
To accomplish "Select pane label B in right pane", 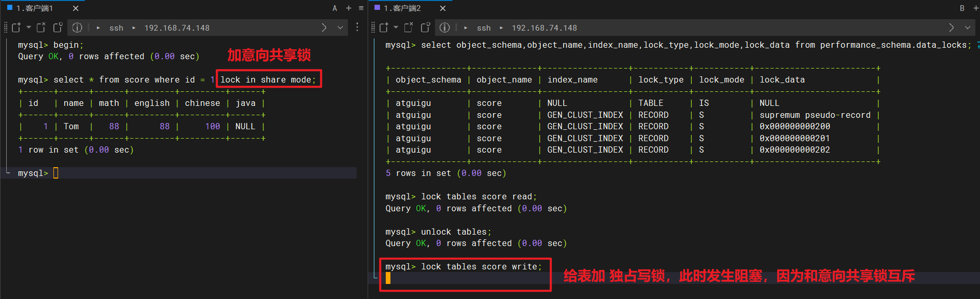I will pos(962,8).
